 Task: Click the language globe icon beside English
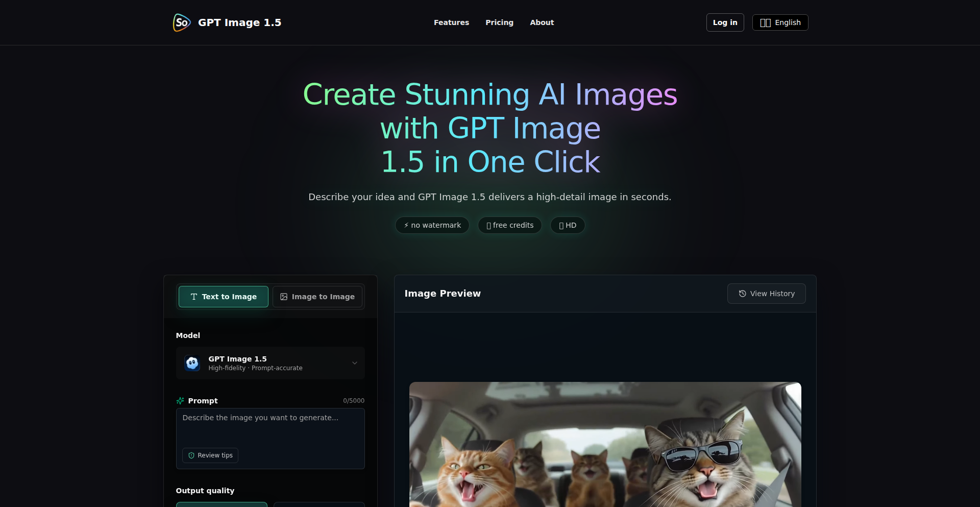pyautogui.click(x=766, y=22)
